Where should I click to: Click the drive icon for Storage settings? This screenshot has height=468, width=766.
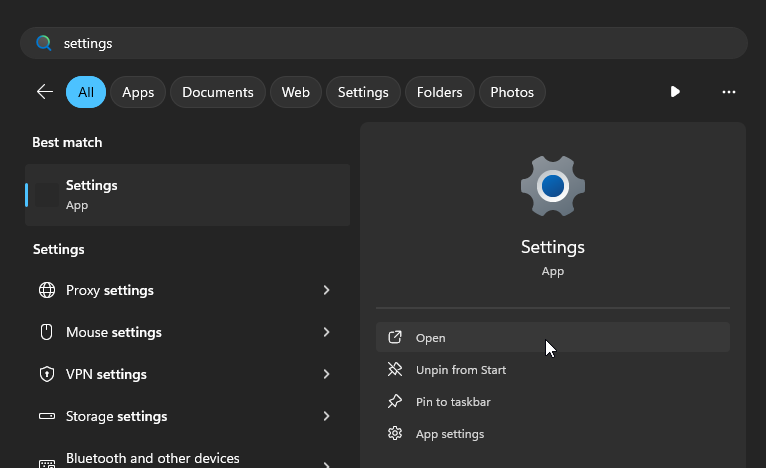click(47, 416)
